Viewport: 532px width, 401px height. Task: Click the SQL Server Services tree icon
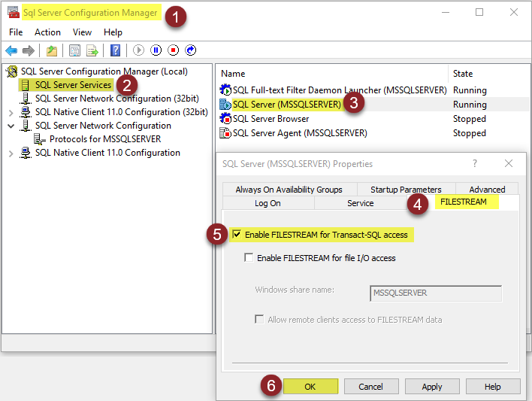25,85
